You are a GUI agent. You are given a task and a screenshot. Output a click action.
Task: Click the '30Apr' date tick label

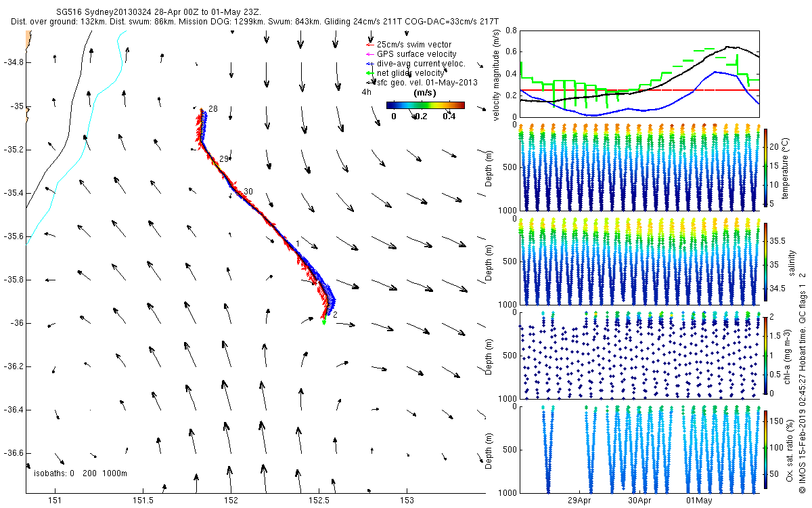pyautogui.click(x=639, y=501)
